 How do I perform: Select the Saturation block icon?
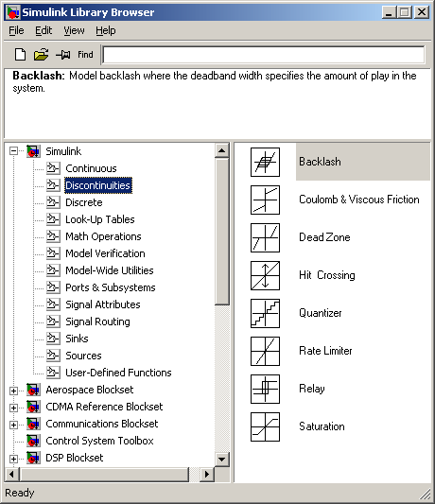265,426
